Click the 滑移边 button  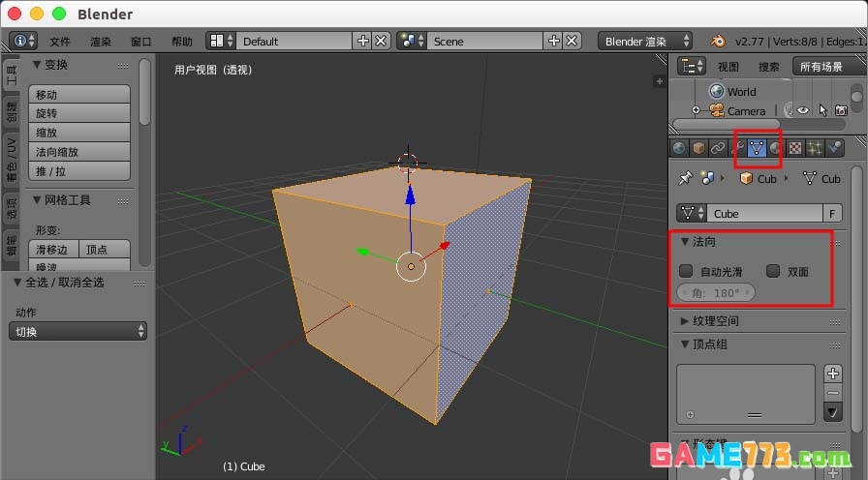tap(53, 250)
